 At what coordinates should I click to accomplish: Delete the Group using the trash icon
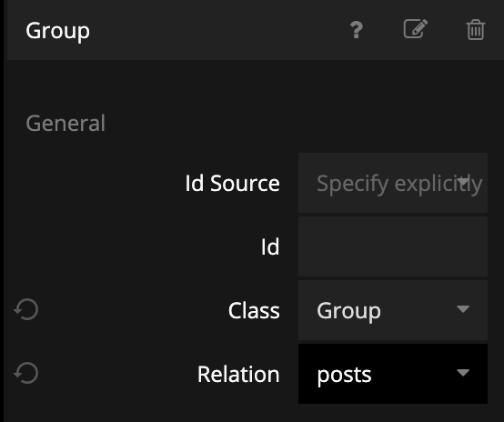tap(476, 30)
